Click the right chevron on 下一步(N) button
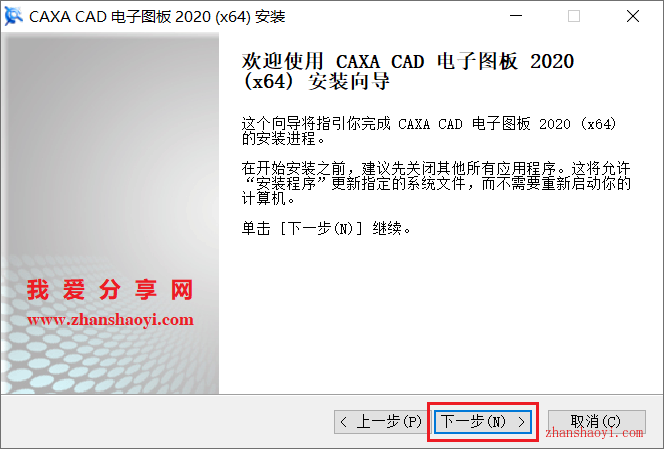This screenshot has height=449, width=664. [521, 422]
